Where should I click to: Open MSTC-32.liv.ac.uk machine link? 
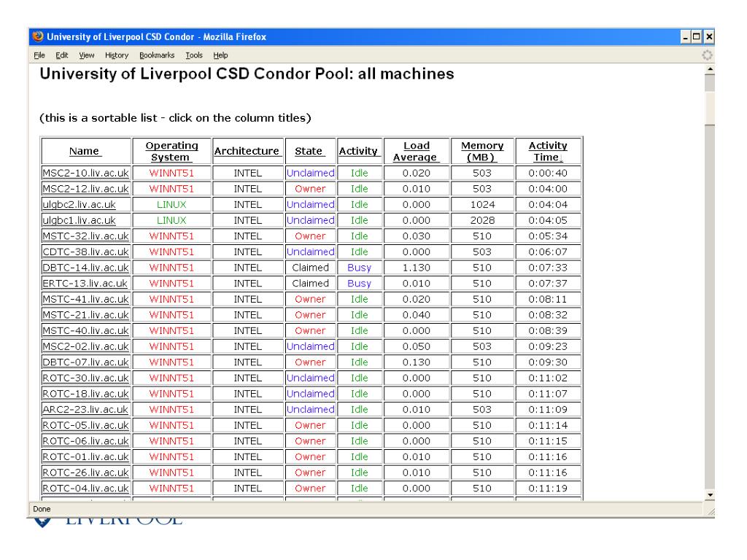tap(86, 236)
